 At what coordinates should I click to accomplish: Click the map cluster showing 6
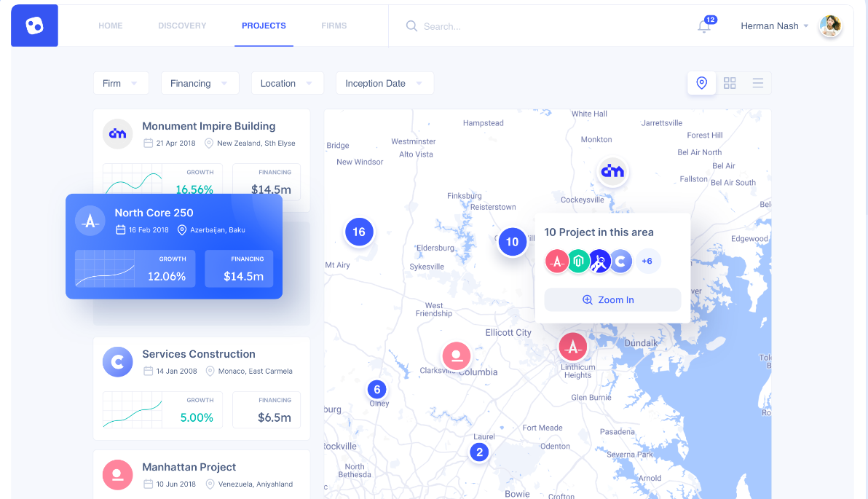[x=377, y=389]
